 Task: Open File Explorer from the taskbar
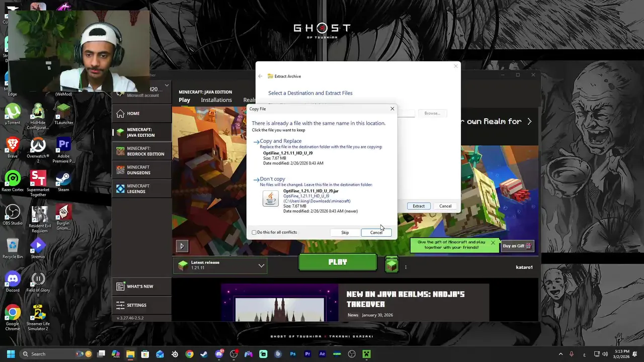130,354
